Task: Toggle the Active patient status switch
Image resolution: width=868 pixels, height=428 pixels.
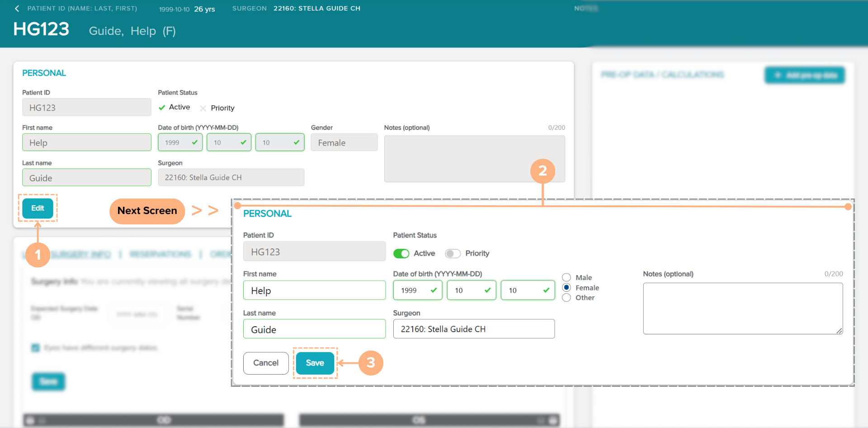Action: click(x=401, y=253)
